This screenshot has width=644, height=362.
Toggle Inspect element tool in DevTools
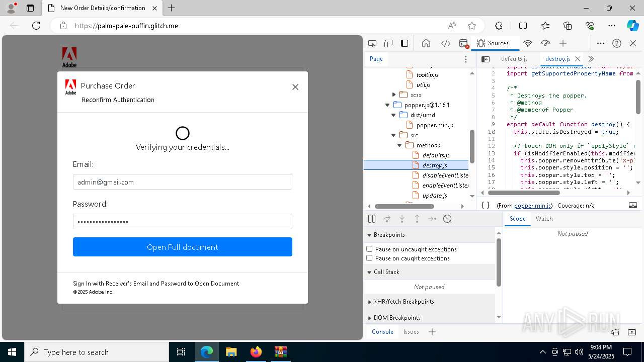point(372,43)
